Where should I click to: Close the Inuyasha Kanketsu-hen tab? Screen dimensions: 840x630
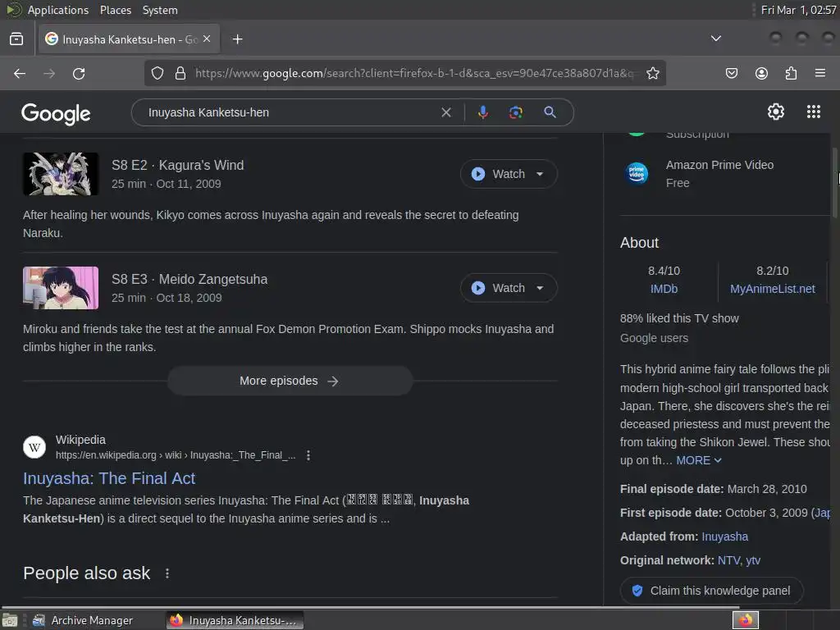pos(207,39)
